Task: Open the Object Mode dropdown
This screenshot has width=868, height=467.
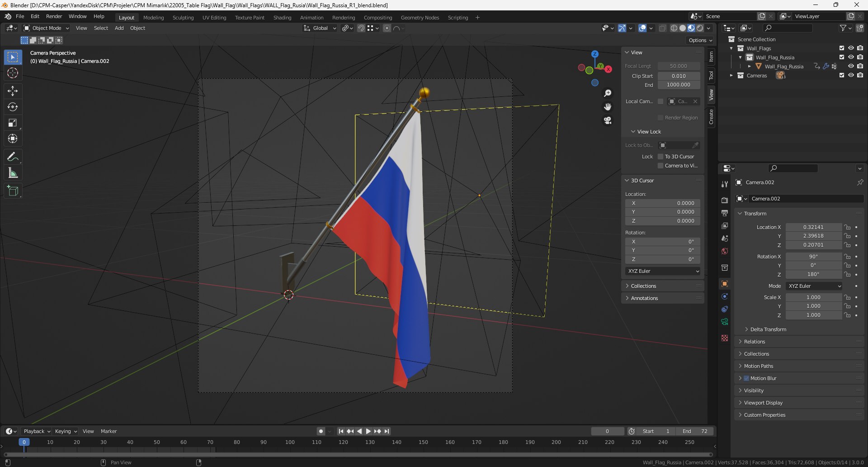Action: [x=46, y=28]
